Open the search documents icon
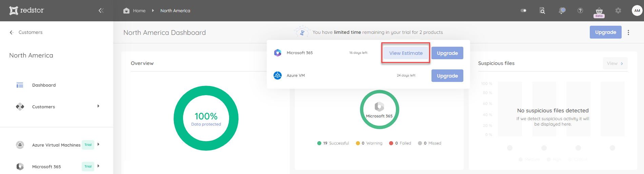The height and width of the screenshot is (174, 644). [x=542, y=10]
